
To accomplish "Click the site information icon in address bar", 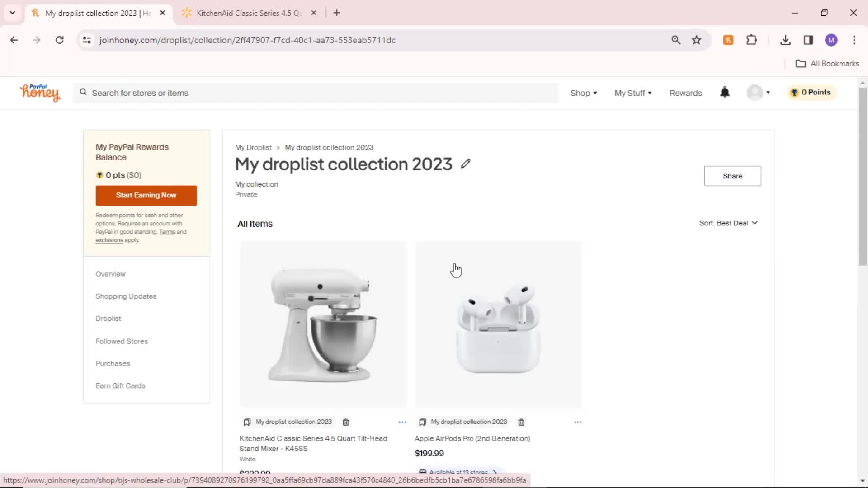I will pos(87,40).
